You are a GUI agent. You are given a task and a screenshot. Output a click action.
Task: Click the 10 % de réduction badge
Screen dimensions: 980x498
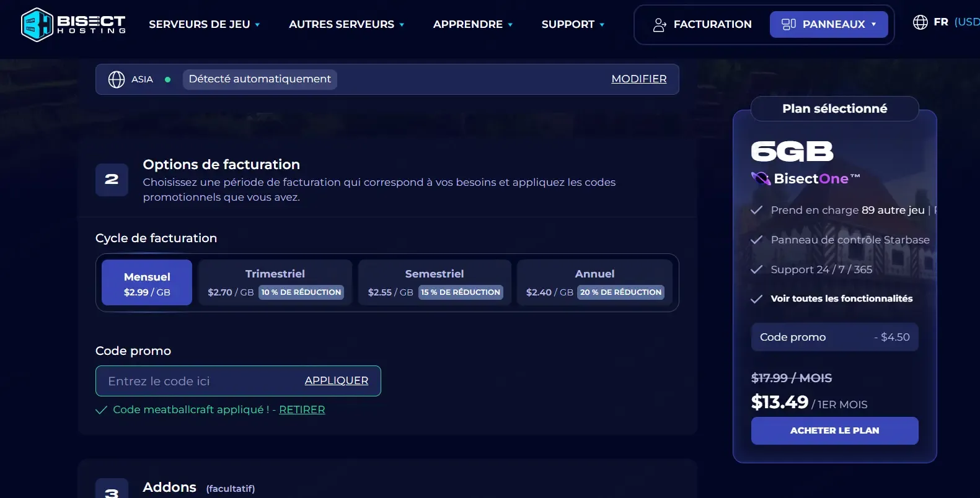coord(301,292)
